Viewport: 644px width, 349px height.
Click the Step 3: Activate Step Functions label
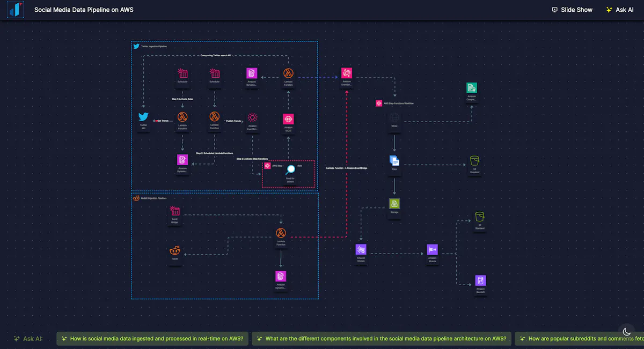coord(252,159)
